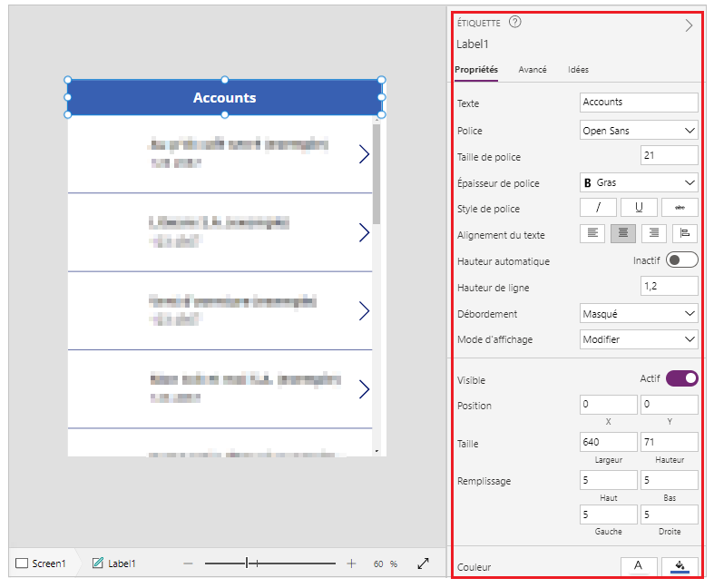The image size is (714, 588).
Task: Click the third gallery item's arrow
Action: (x=364, y=310)
